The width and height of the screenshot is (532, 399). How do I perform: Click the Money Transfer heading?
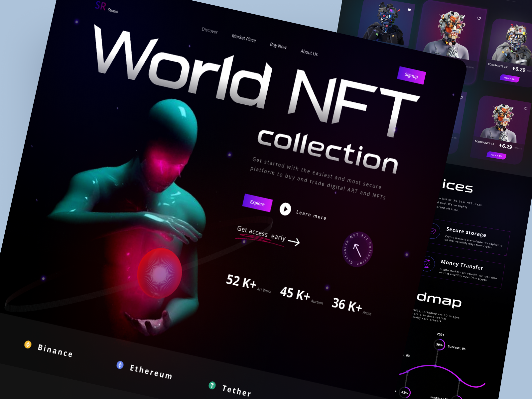[x=462, y=265]
